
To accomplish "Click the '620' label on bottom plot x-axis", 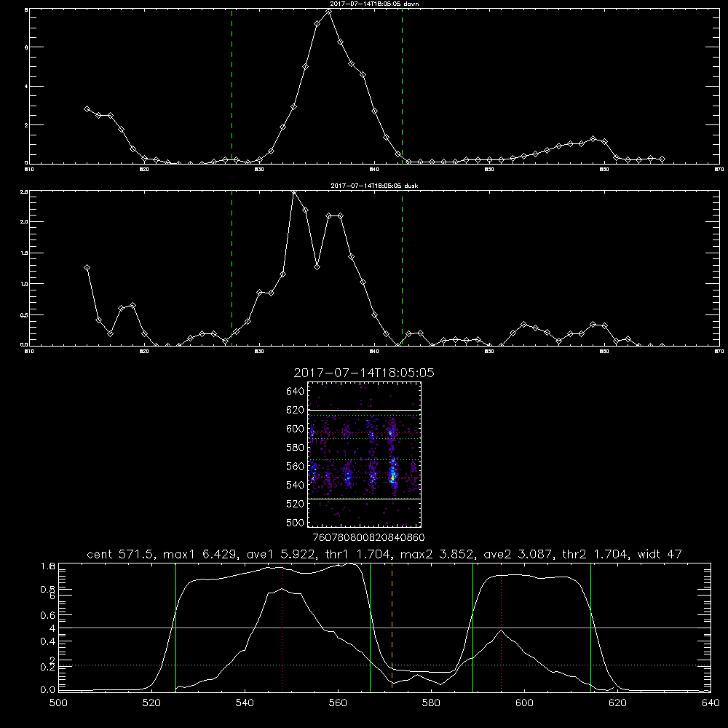I will pos(617,703).
